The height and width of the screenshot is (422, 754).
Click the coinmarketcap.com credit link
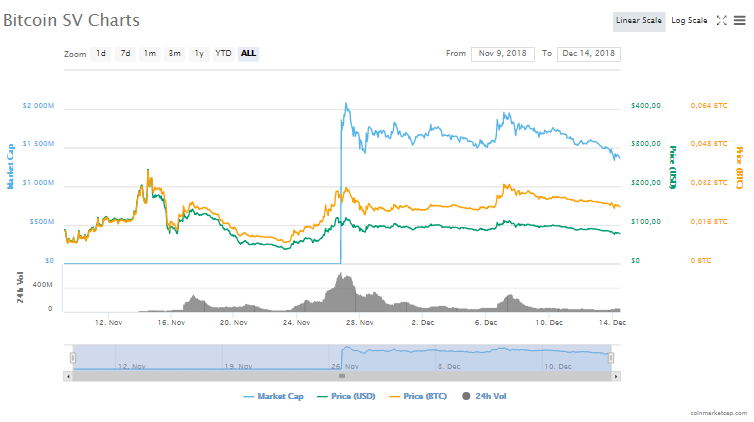point(718,413)
